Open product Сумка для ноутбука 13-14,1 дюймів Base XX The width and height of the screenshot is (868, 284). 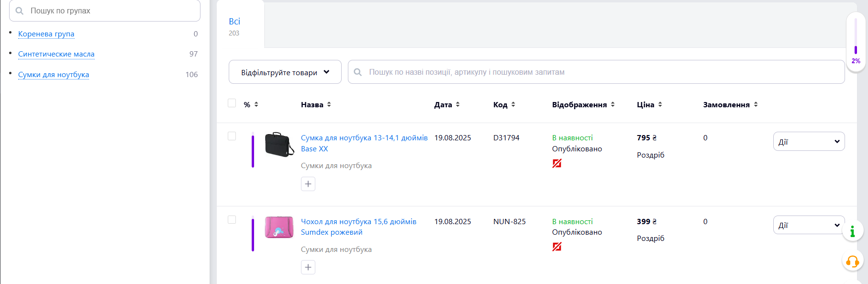[364, 143]
